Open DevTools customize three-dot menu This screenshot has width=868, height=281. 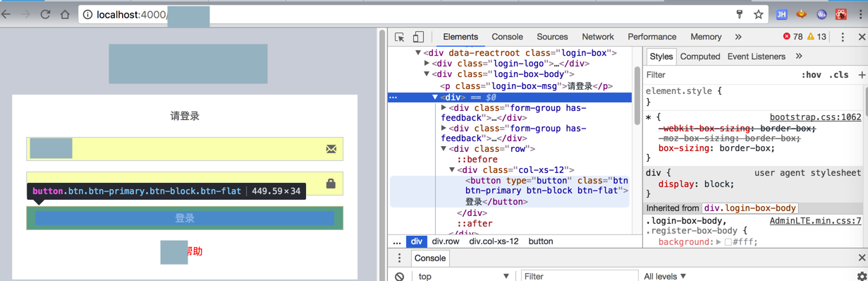(843, 37)
